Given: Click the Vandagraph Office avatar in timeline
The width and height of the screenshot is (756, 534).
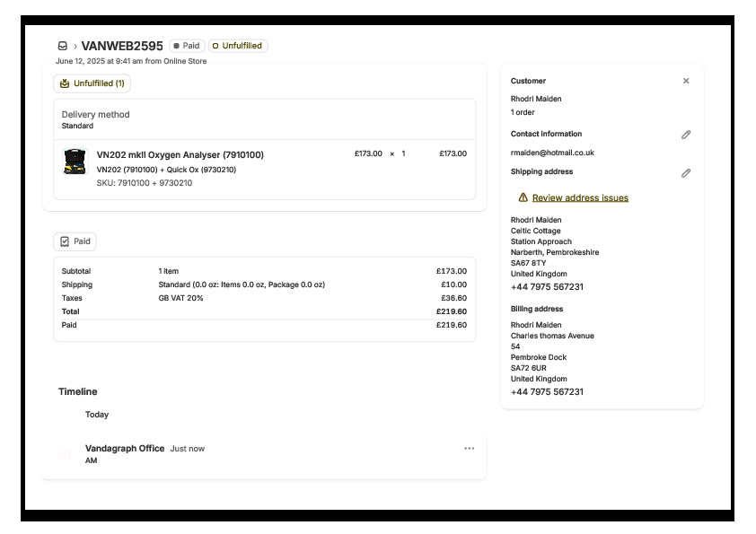Looking at the screenshot, I should pos(65,454).
